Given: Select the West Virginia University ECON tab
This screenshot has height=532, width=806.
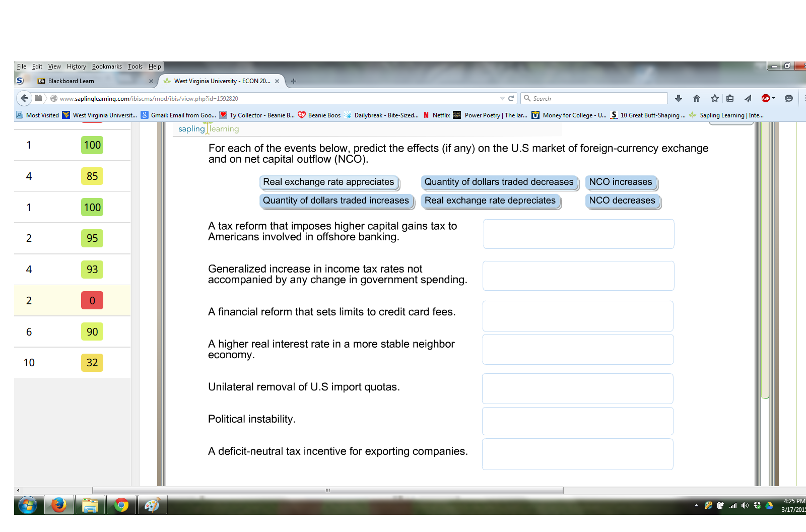Looking at the screenshot, I should pos(222,81).
